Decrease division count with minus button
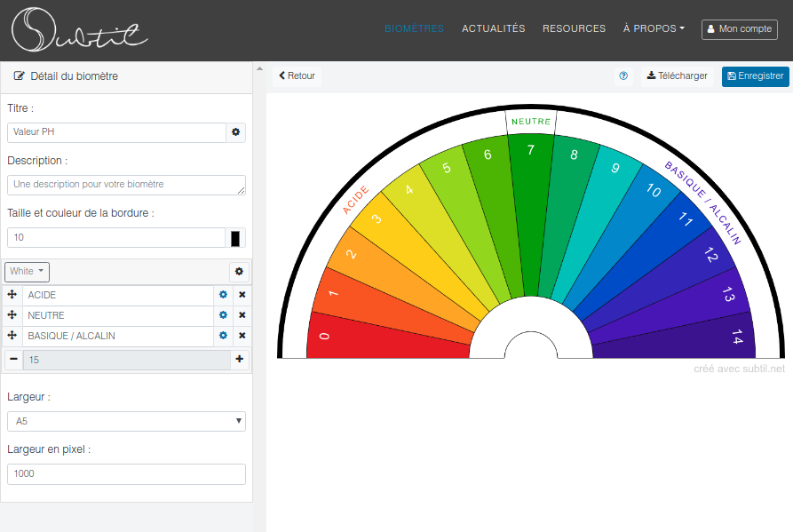 click(x=13, y=360)
